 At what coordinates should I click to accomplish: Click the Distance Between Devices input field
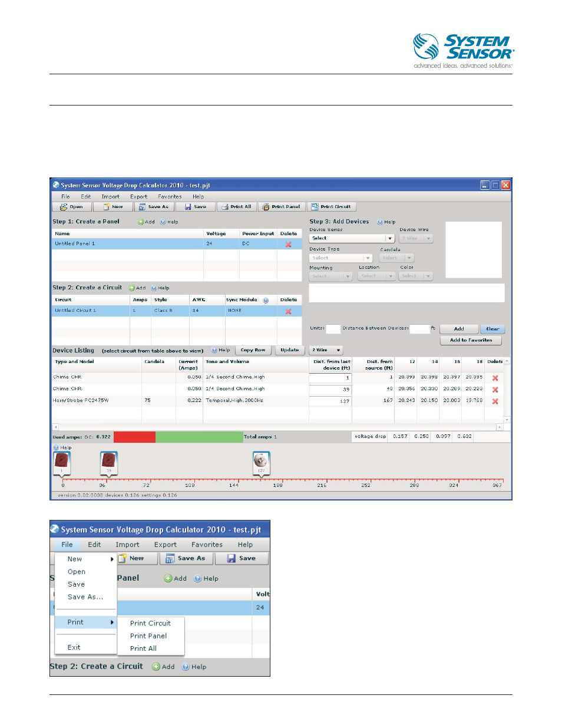(x=419, y=329)
